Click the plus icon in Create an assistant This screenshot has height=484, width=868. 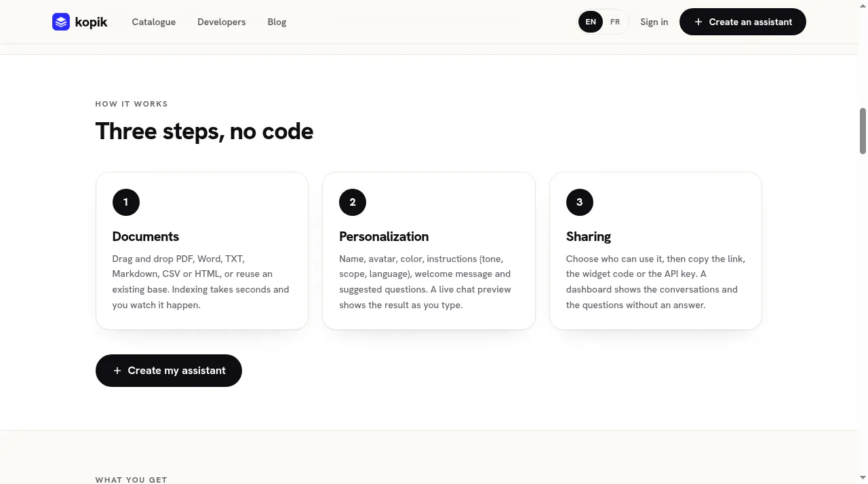[x=698, y=22]
